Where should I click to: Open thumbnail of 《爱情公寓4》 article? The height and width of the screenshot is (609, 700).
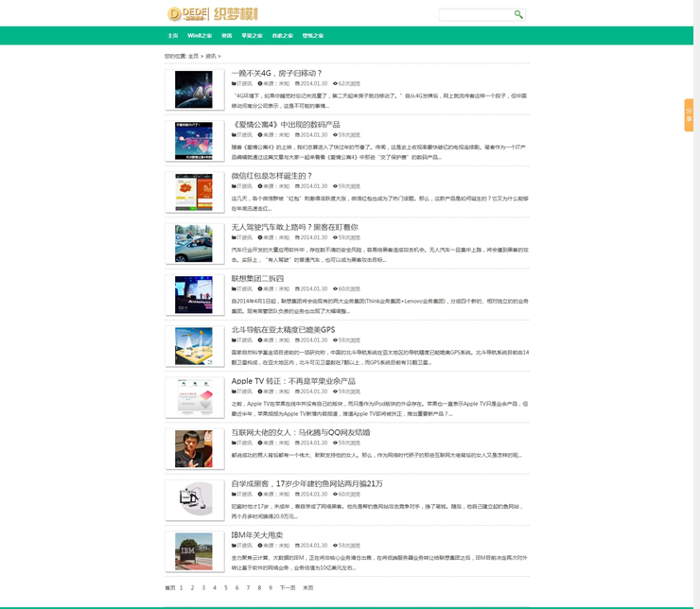[194, 141]
